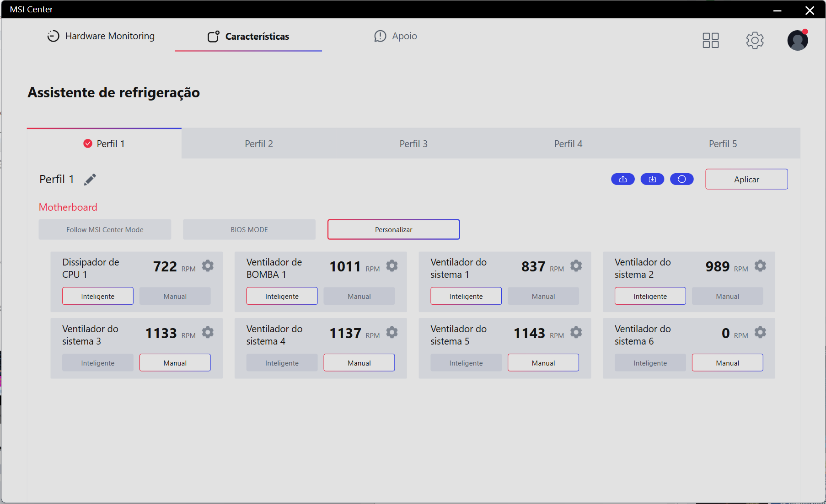Select Inteligente for Ventilador de BOMBA 1
Screen dimensions: 826x504
pos(282,296)
